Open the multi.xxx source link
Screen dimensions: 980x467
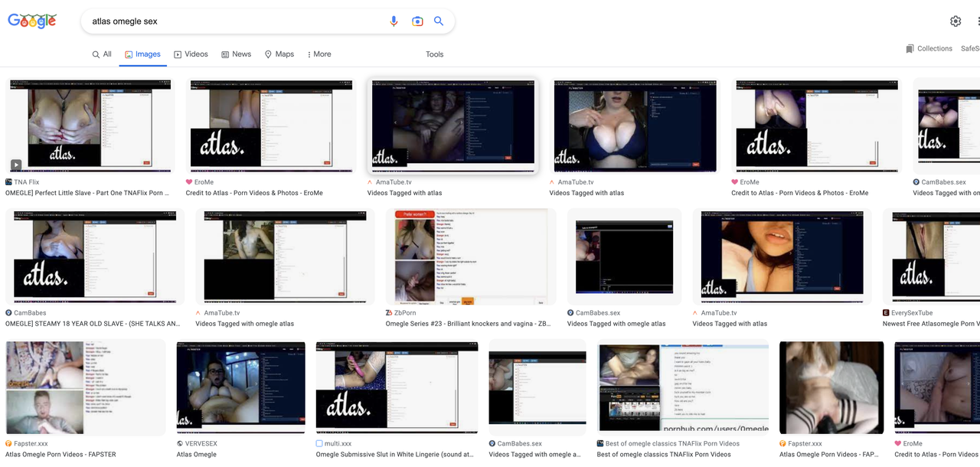pos(338,444)
